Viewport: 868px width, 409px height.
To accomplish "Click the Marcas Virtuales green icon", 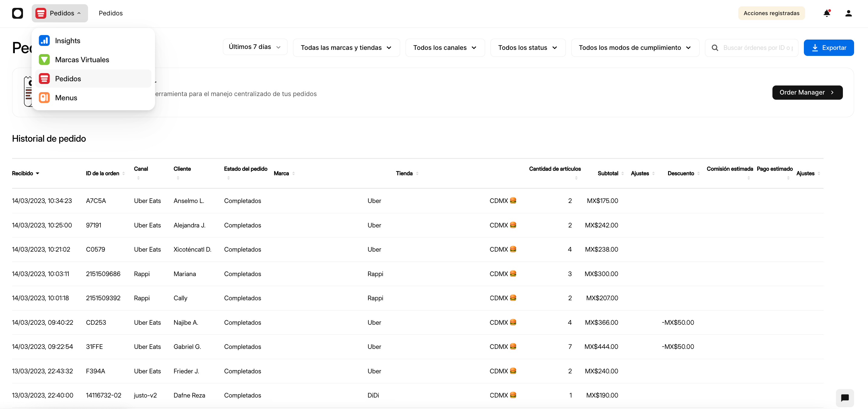I will pyautogui.click(x=44, y=60).
